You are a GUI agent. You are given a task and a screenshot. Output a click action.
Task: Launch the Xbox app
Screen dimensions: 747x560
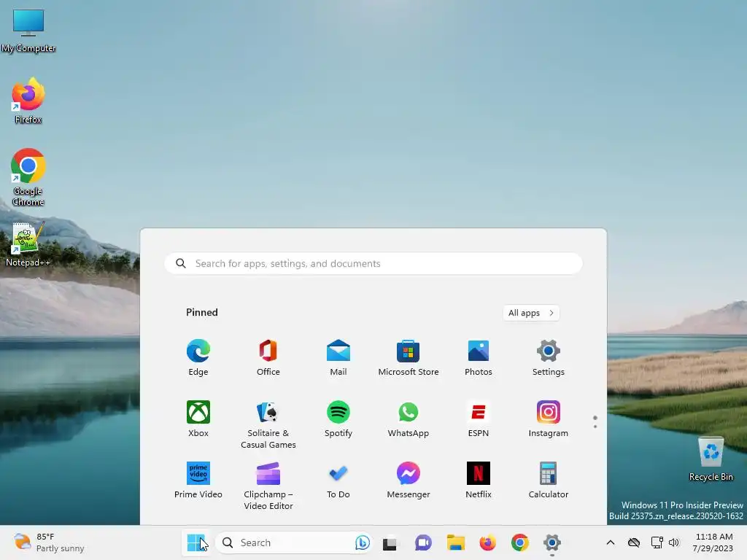pos(198,419)
